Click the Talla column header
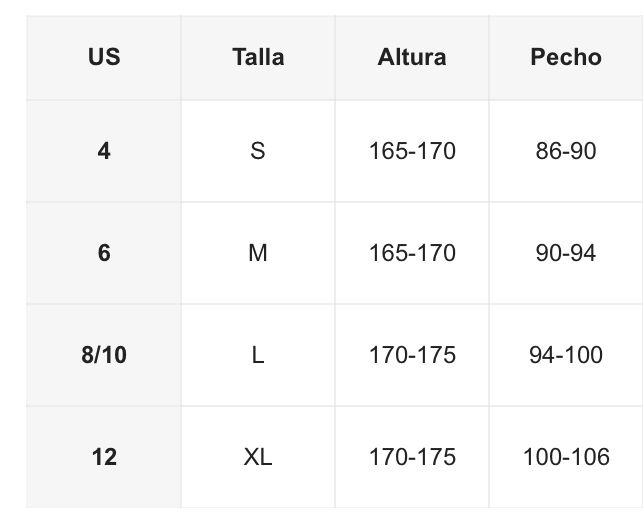Viewport: 643px width, 519px height. 258,57
